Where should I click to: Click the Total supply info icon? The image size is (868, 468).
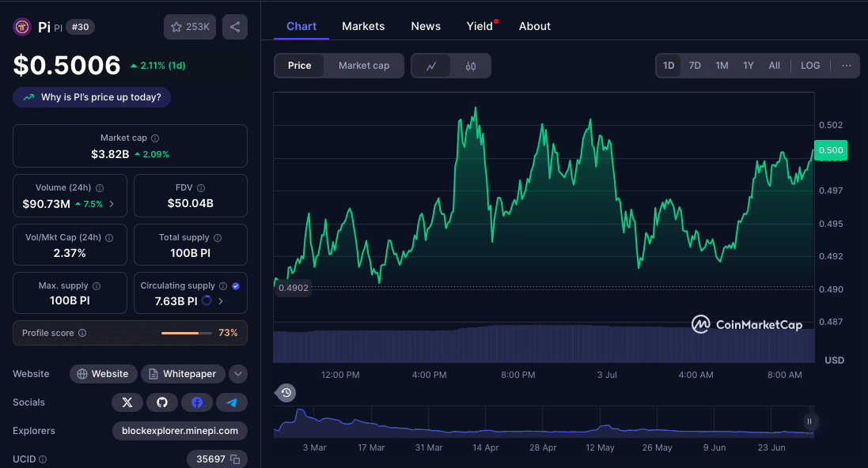(218, 238)
